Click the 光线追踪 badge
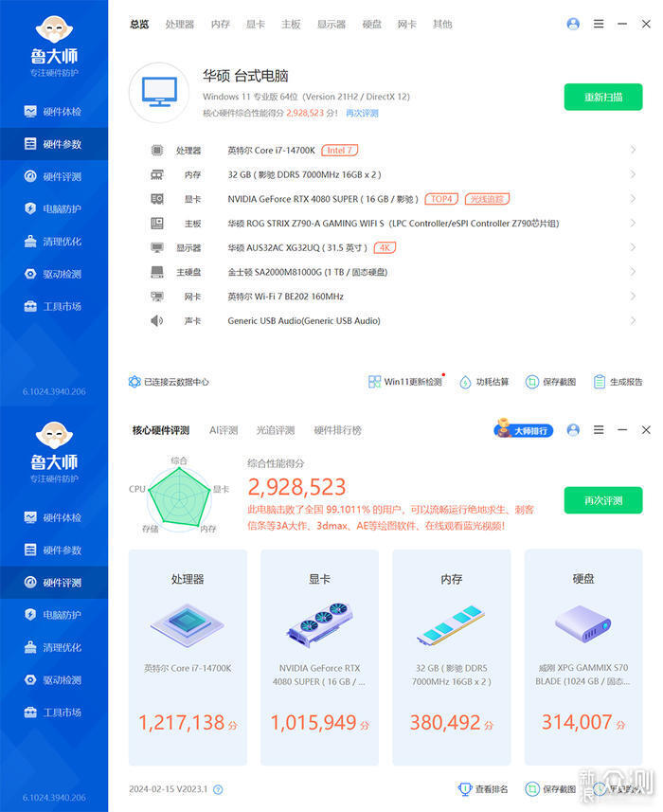 pyautogui.click(x=487, y=199)
